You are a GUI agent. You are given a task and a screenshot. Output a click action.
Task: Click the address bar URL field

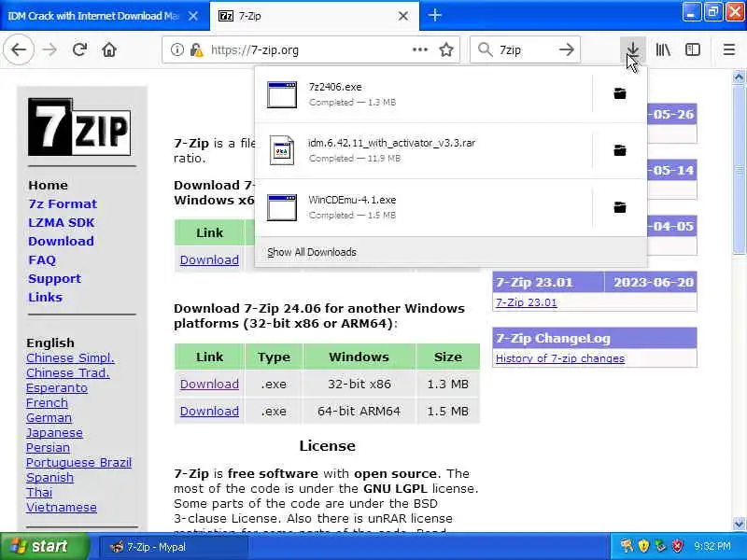[x=305, y=49]
